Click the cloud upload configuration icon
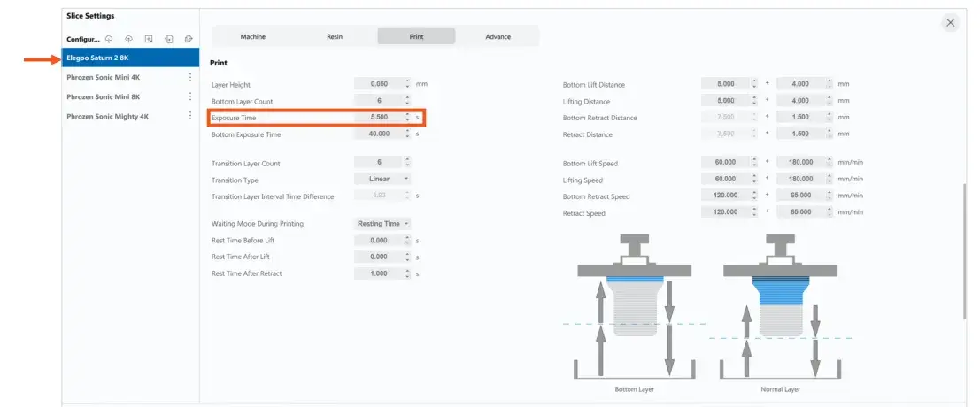 pyautogui.click(x=129, y=39)
